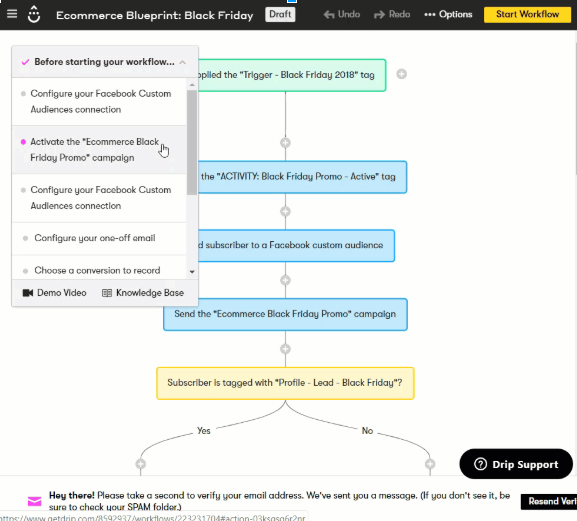
Task: Click the Yes branch label
Action: tap(203, 430)
